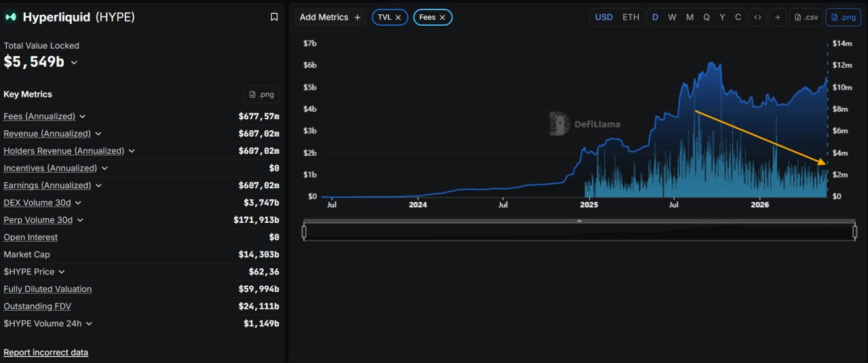The height and width of the screenshot is (363, 868).
Task: Click the Report incorrect data link
Action: [x=45, y=352]
